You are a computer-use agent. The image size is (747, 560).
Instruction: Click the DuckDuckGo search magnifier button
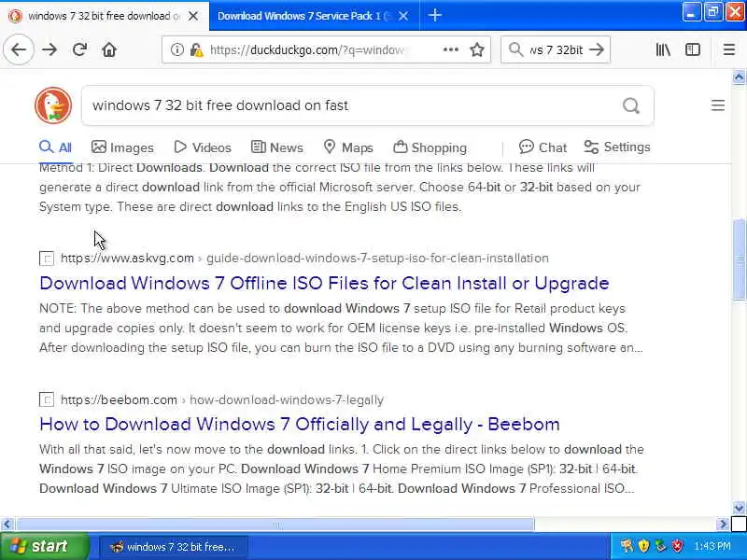(x=631, y=105)
